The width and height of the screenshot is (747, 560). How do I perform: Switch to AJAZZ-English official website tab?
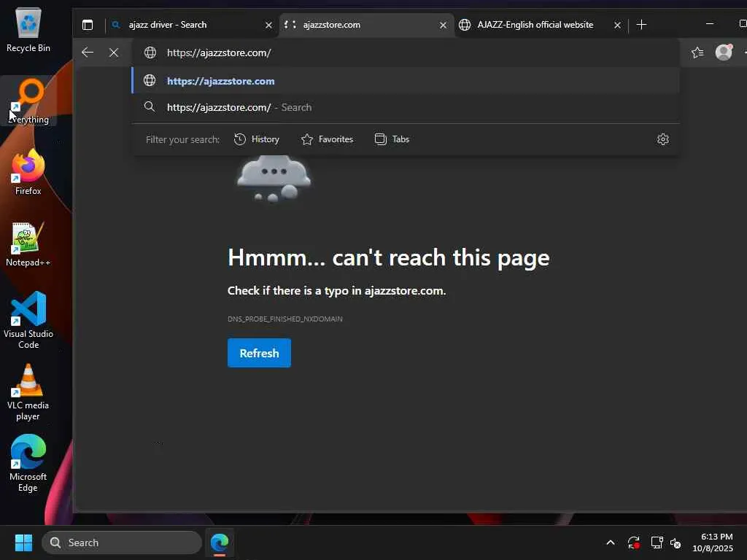(539, 25)
